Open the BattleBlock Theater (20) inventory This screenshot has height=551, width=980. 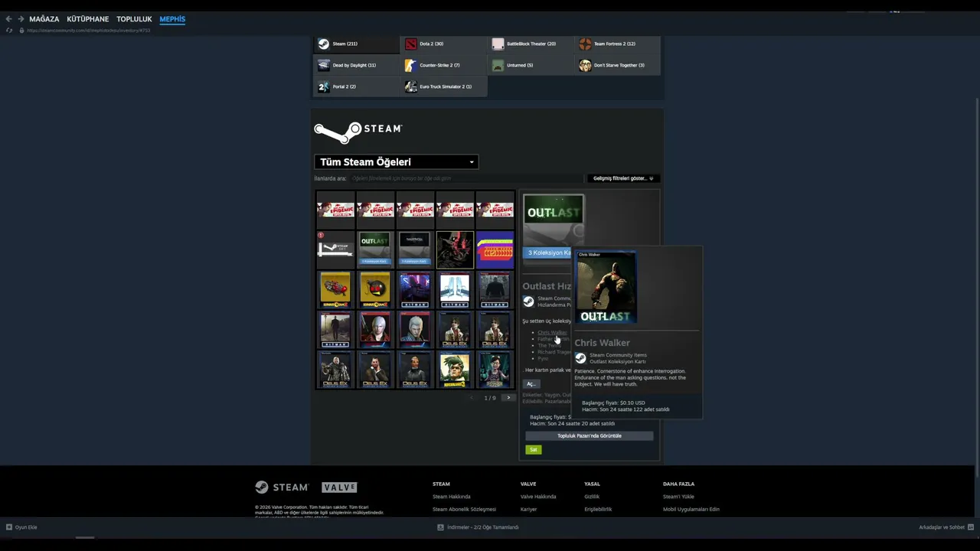pyautogui.click(x=531, y=44)
